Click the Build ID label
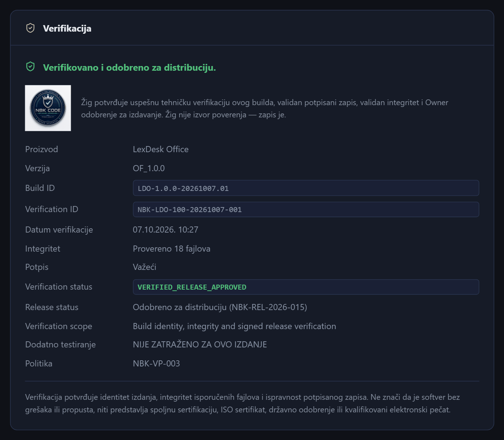The height and width of the screenshot is (440, 504). (40, 188)
